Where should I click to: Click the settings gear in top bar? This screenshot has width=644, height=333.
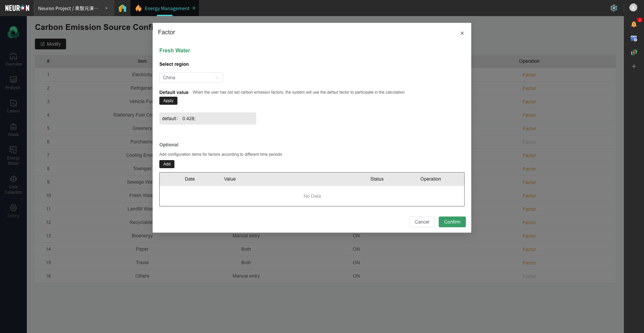pyautogui.click(x=614, y=8)
